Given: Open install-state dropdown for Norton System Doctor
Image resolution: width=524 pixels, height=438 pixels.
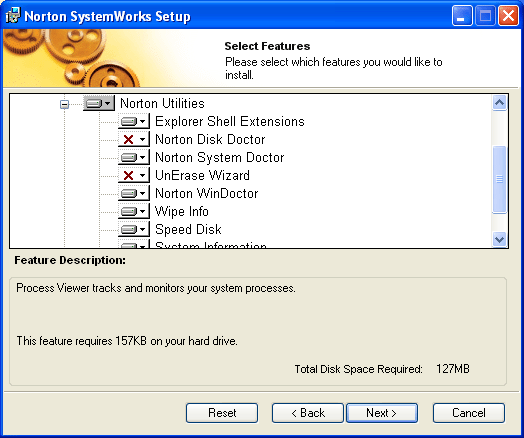Looking at the screenshot, I should [134, 157].
